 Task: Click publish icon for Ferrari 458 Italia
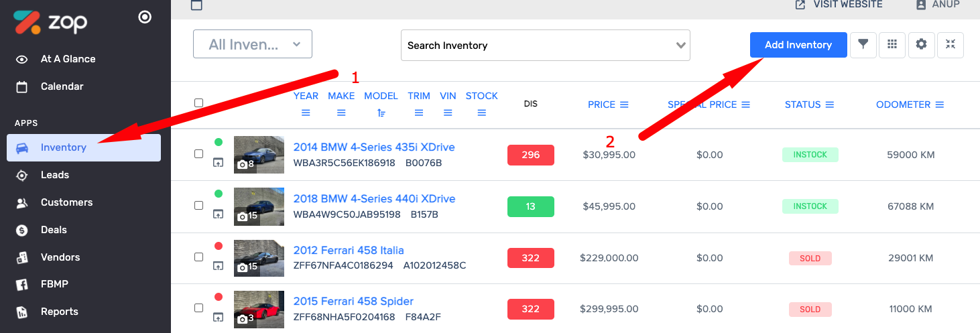pyautogui.click(x=218, y=265)
